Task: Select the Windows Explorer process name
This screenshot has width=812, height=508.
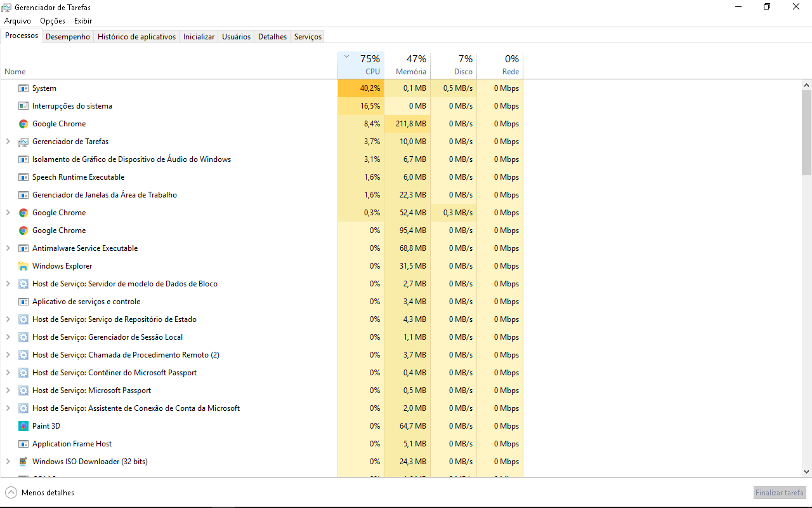Action: [62, 266]
